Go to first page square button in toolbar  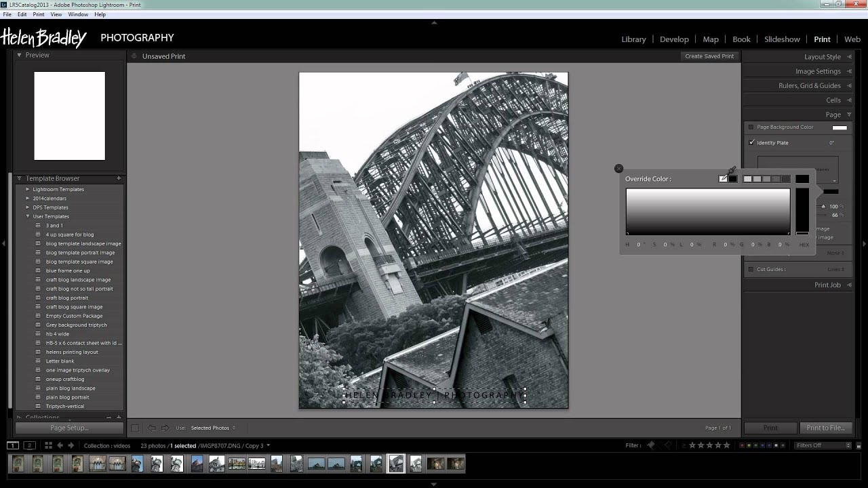click(135, 428)
